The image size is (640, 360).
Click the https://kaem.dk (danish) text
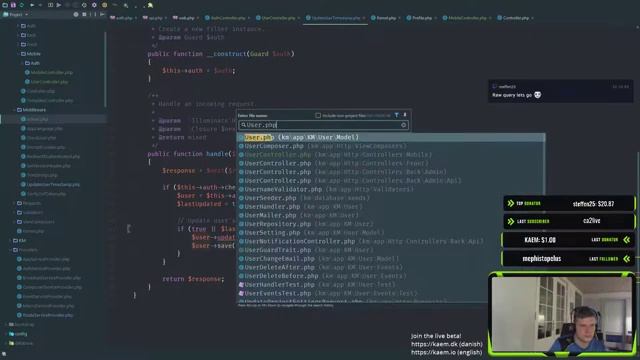[x=447, y=344]
